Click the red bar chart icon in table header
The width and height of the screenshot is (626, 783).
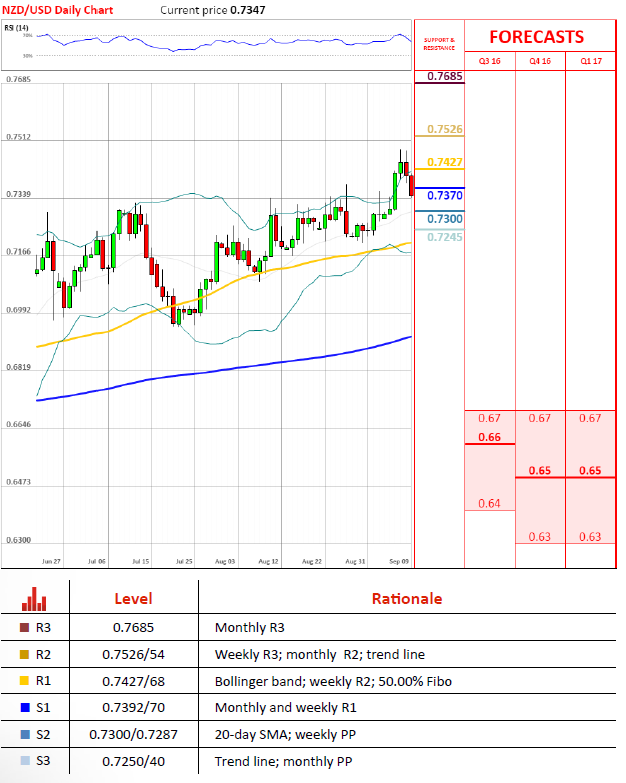[x=36, y=599]
